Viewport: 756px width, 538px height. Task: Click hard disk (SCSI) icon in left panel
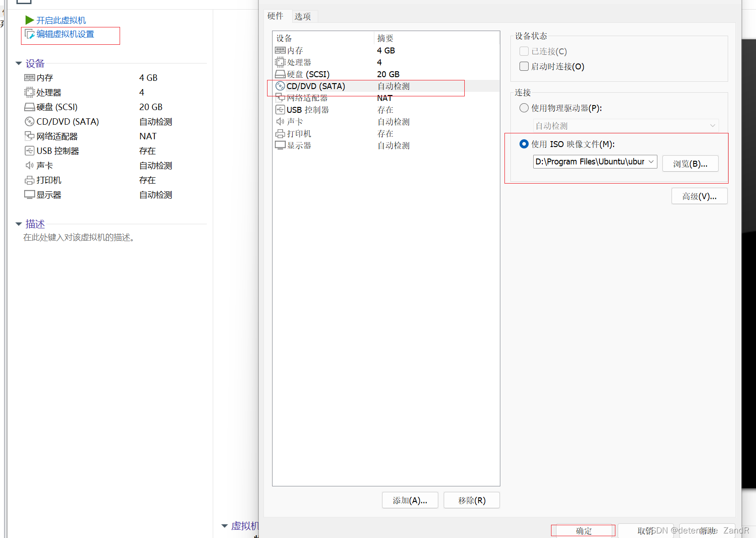[30, 107]
